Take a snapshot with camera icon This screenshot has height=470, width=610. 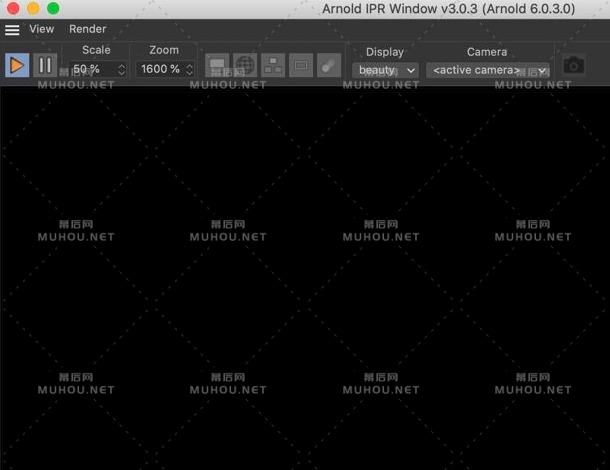point(574,65)
